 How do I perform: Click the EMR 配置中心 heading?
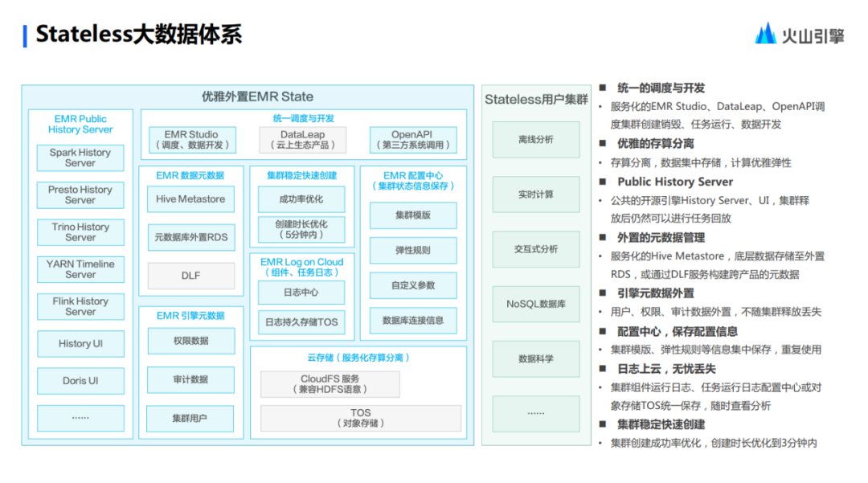click(413, 181)
